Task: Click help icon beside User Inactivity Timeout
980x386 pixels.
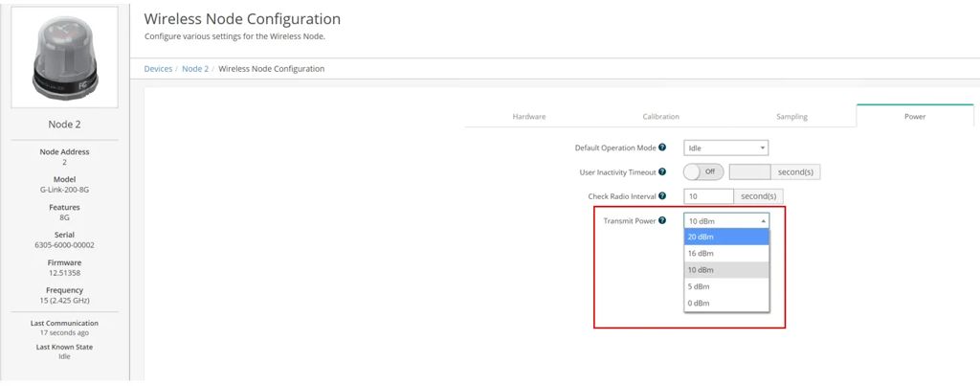Action: pyautogui.click(x=662, y=172)
